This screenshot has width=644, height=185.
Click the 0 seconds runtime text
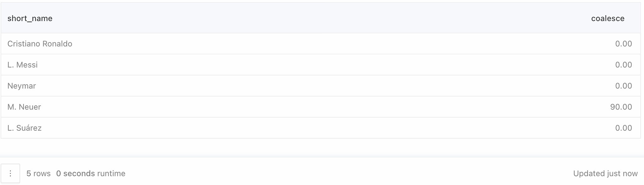click(91, 173)
